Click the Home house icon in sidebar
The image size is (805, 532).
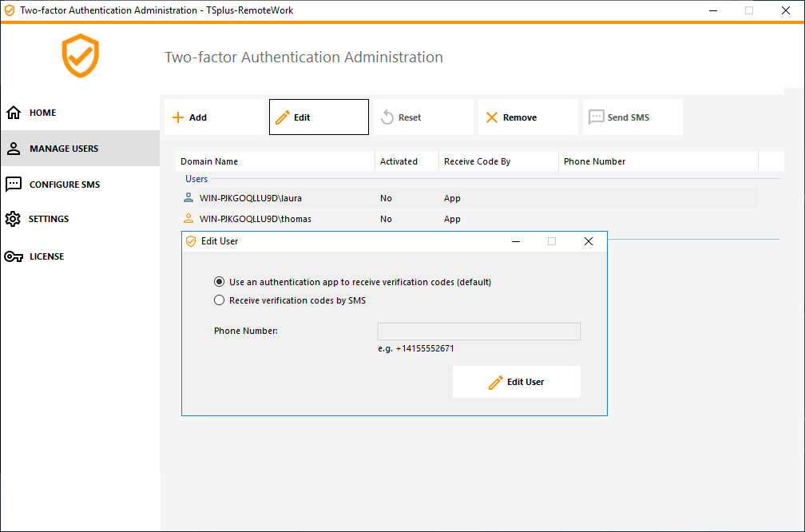point(14,113)
